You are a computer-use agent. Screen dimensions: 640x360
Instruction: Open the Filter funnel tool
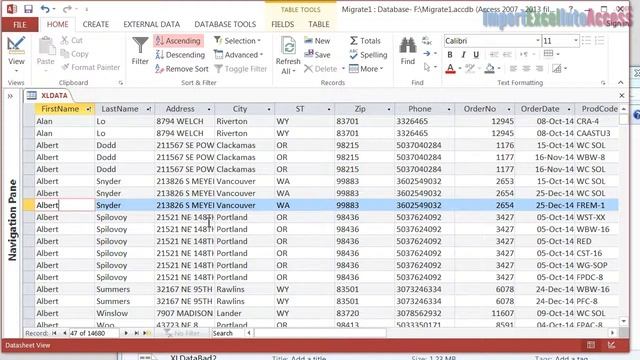click(x=140, y=51)
